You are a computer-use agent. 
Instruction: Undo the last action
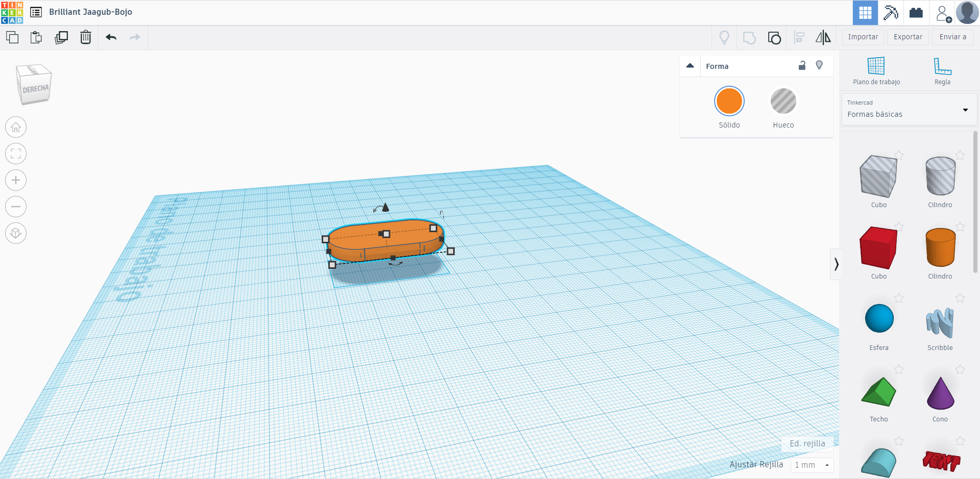point(111,37)
